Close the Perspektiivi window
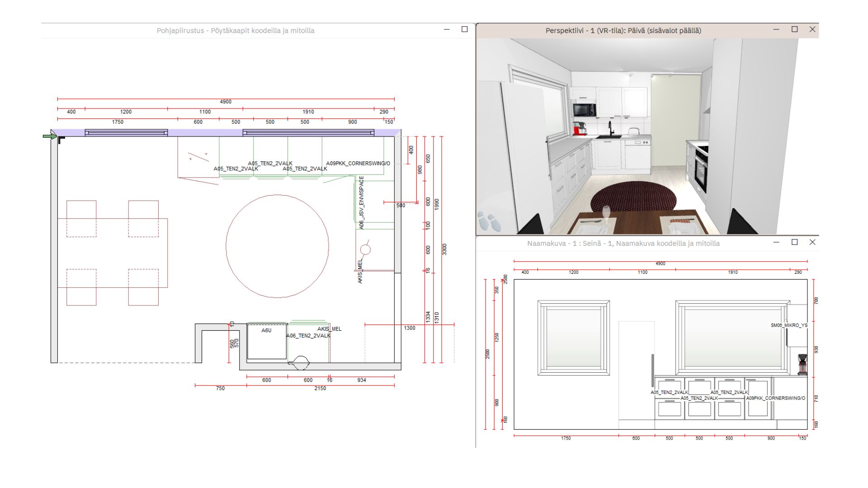This screenshot has width=868, height=488. 812,29
